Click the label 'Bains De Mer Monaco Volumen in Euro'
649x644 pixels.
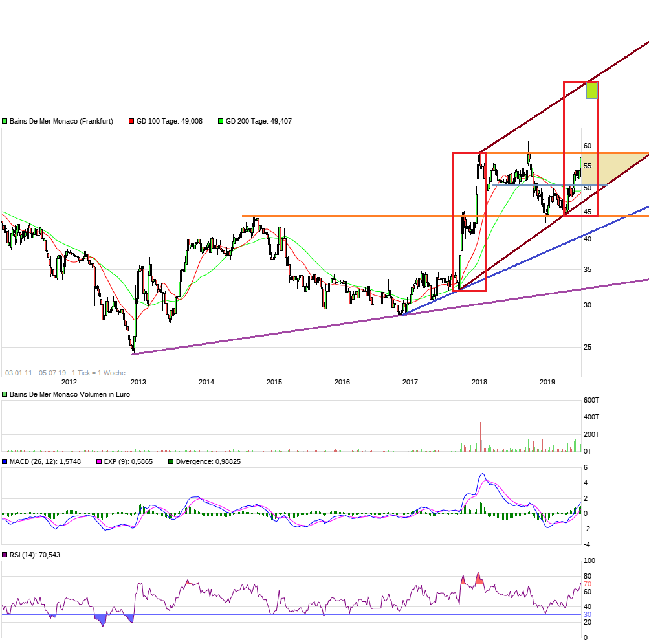tap(69, 395)
